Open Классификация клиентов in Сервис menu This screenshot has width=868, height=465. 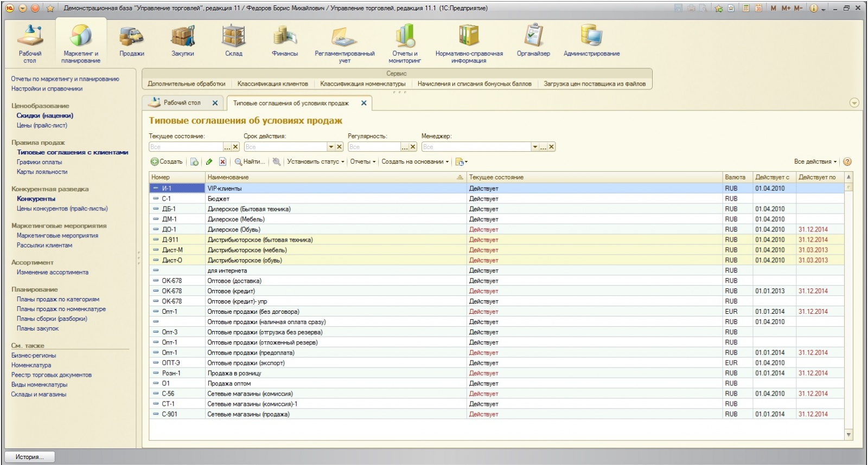pyautogui.click(x=272, y=84)
